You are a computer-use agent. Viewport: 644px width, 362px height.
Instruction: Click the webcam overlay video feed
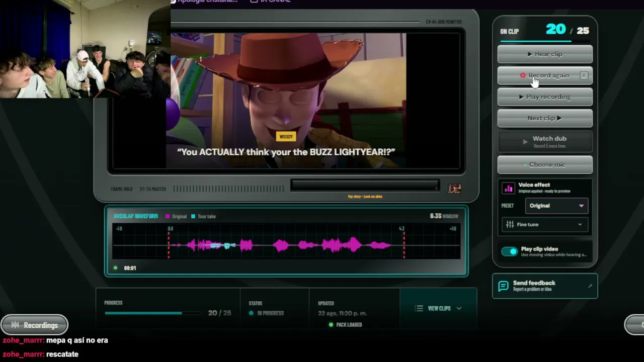pyautogui.click(x=85, y=49)
